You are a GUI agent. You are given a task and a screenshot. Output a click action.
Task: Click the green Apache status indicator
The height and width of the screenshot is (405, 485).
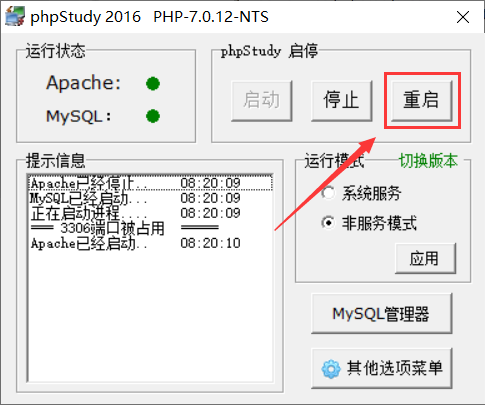pyautogui.click(x=153, y=84)
